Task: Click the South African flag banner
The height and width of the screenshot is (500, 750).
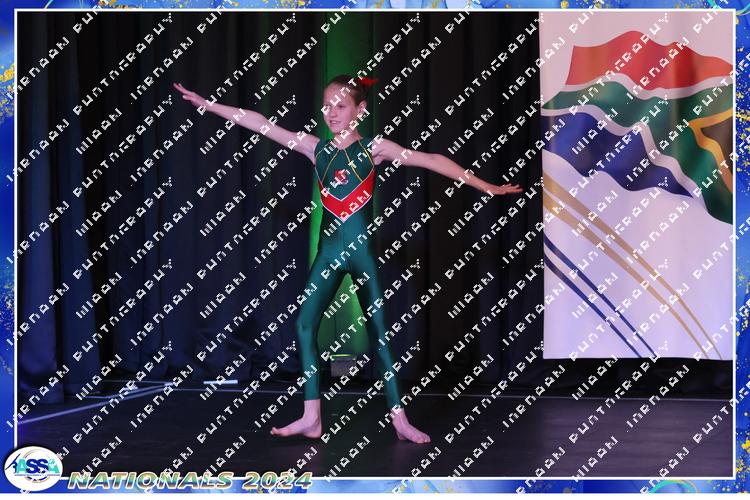Action: tap(638, 185)
